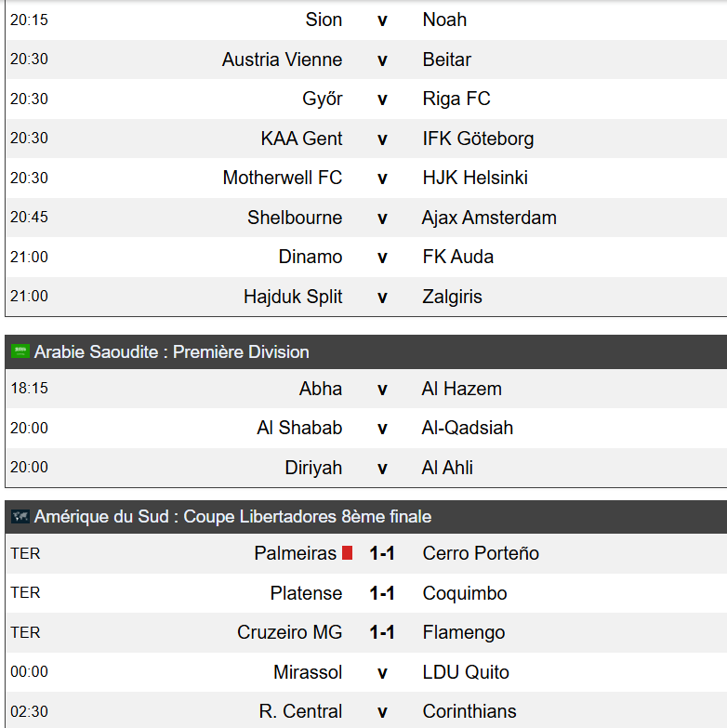This screenshot has width=727, height=728.
Task: Select the Austria Vienne team name
Action: (283, 60)
